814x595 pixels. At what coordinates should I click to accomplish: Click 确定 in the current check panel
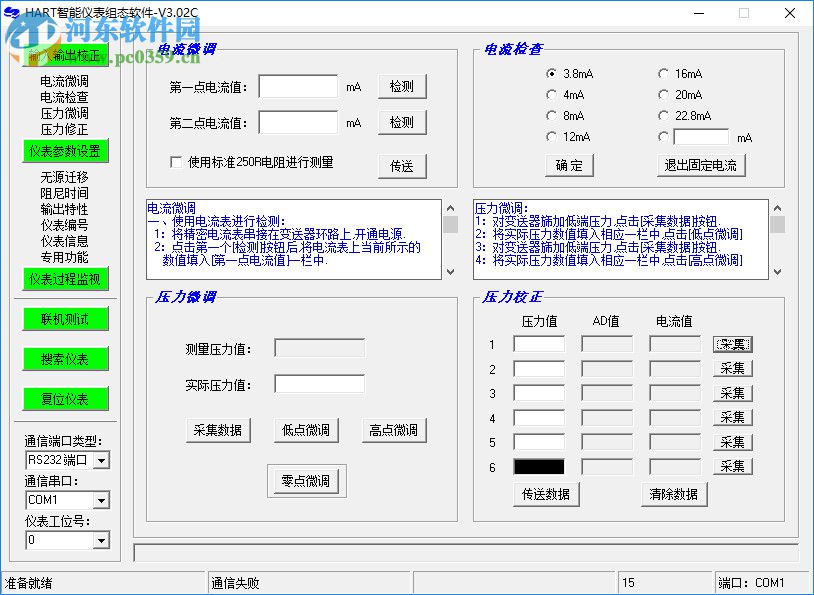click(568, 166)
